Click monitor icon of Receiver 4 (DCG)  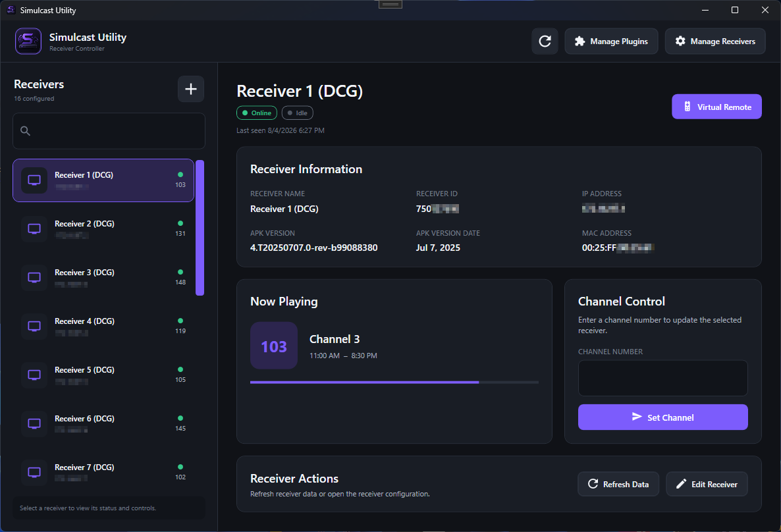[x=34, y=327]
